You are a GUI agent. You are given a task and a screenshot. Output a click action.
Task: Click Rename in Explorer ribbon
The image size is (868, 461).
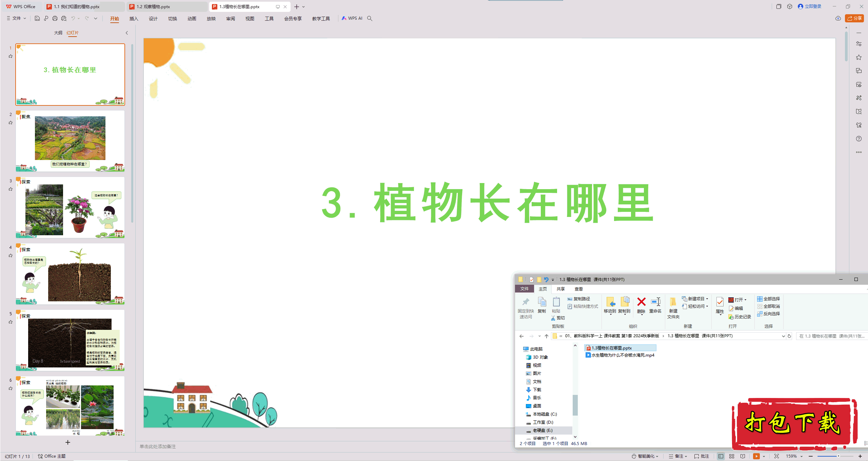point(655,305)
